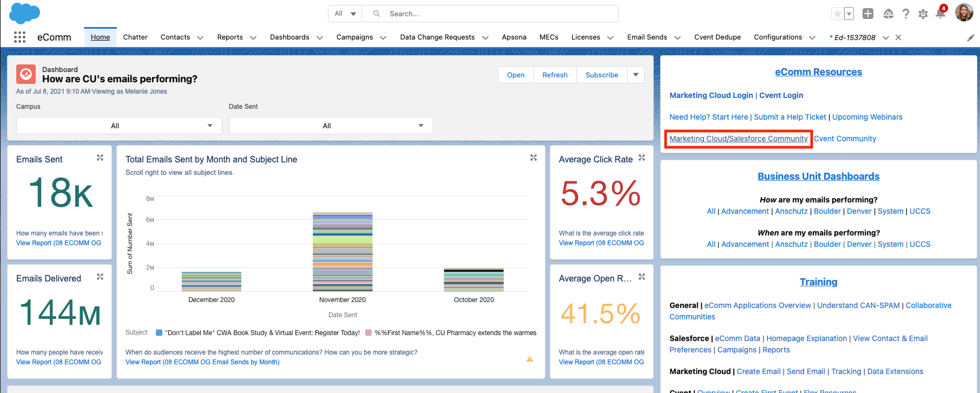Open Global Actions plus icon

pyautogui.click(x=868, y=14)
